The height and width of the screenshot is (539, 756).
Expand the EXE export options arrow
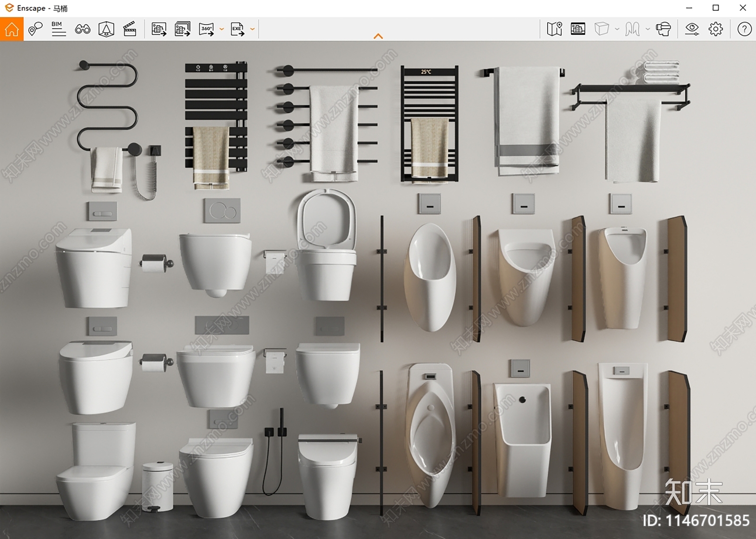click(x=252, y=29)
